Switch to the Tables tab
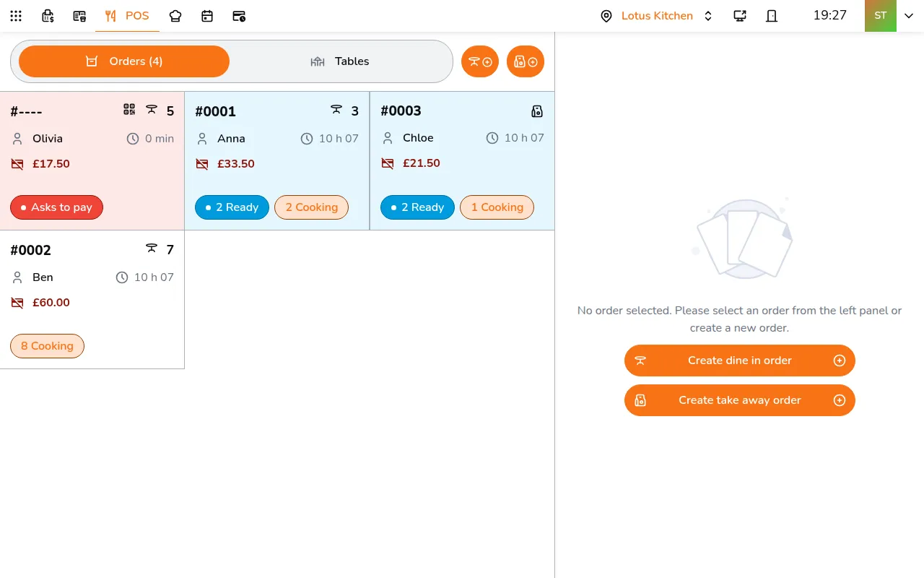 340,61
